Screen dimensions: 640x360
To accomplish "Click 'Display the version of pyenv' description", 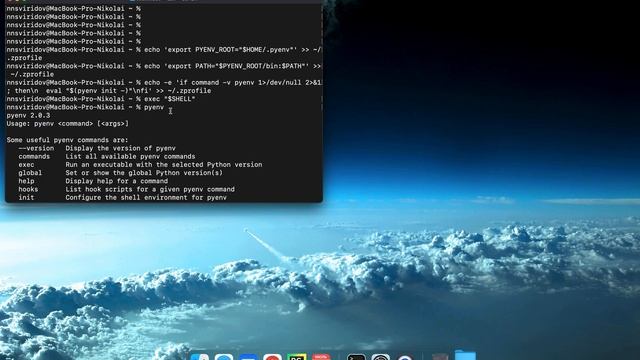I will (x=120, y=148).
